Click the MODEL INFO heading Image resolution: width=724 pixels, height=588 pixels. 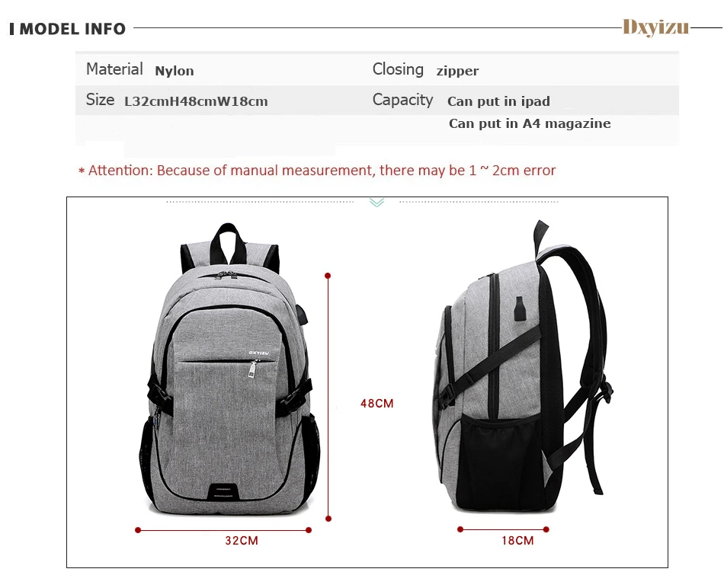click(x=67, y=29)
